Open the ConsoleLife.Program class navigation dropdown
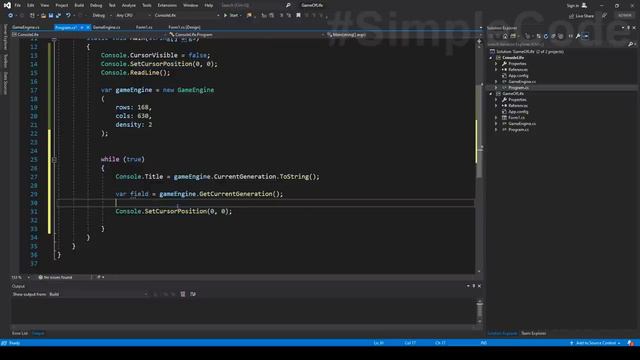The width and height of the screenshot is (640, 360). [247, 35]
